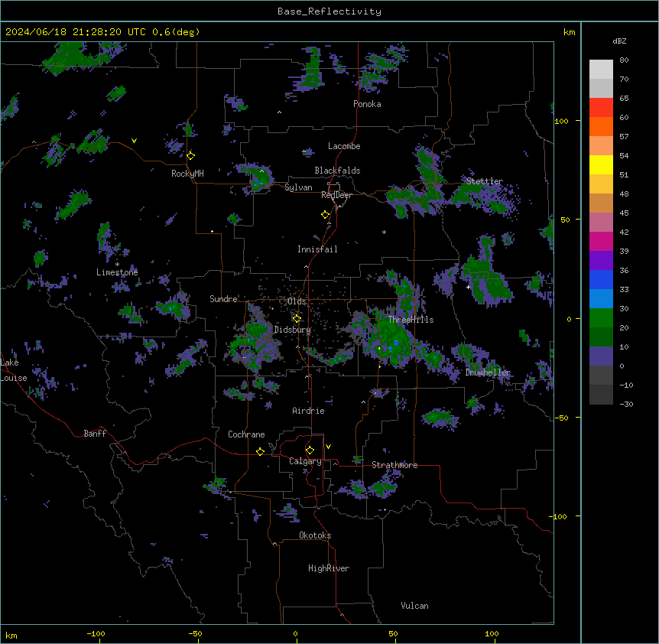
Task: Click the asterisk marker above Limestone label
Action: pyautogui.click(x=117, y=264)
